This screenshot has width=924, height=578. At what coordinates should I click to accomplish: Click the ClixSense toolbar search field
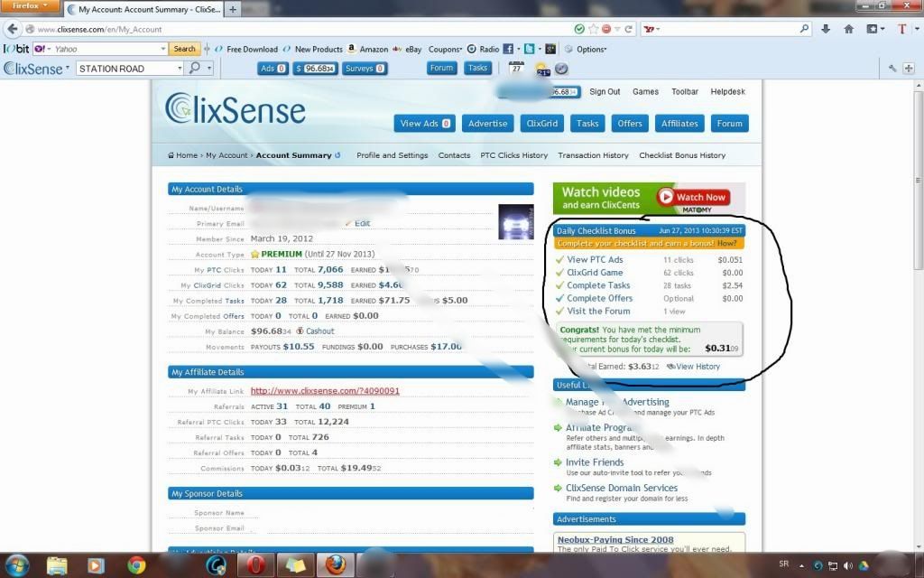click(x=126, y=69)
